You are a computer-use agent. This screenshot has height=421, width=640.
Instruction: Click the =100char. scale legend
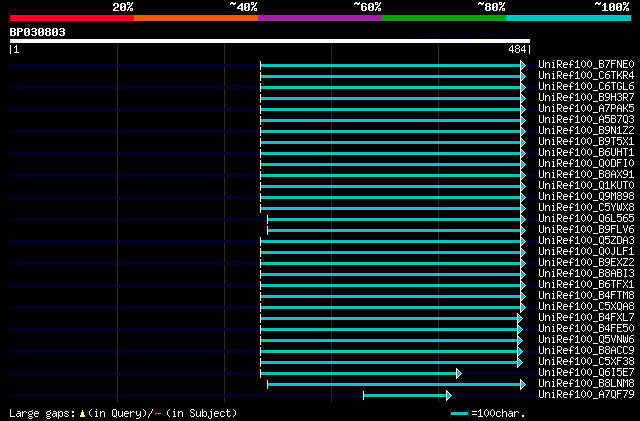coord(487,413)
